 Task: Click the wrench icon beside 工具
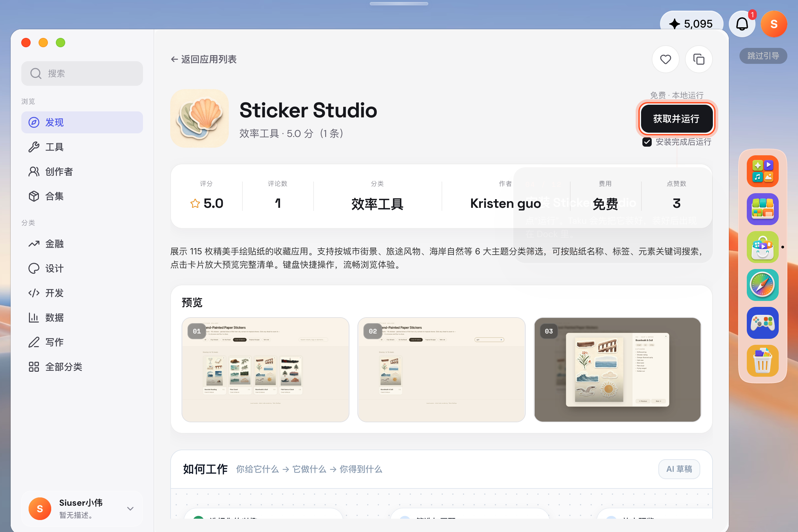[34, 147]
